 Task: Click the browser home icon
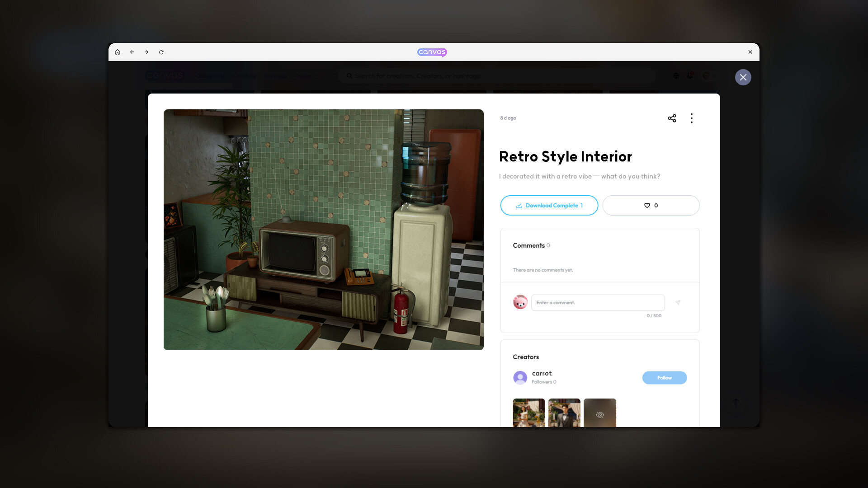point(118,52)
